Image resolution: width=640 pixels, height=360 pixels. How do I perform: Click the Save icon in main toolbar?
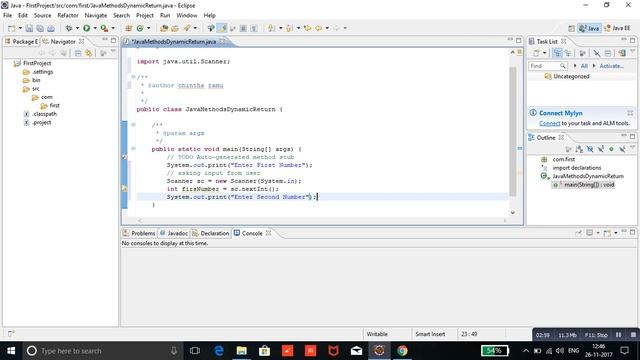pyautogui.click(x=29, y=28)
